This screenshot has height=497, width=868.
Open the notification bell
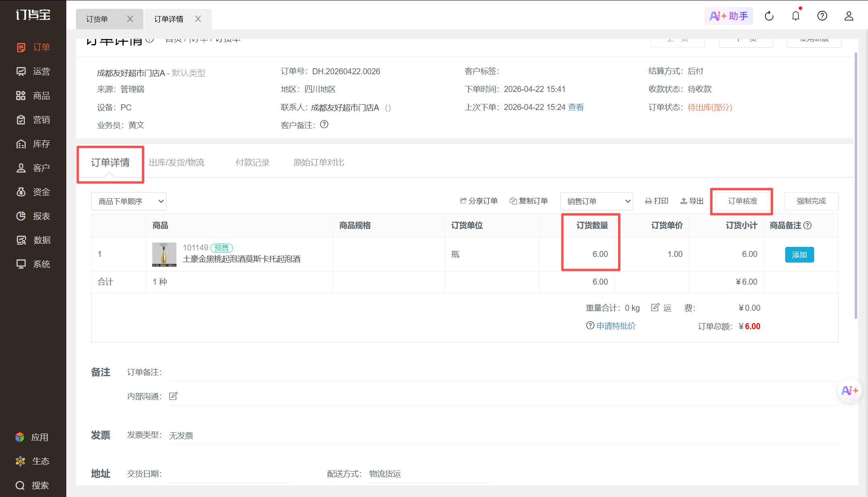pos(796,16)
